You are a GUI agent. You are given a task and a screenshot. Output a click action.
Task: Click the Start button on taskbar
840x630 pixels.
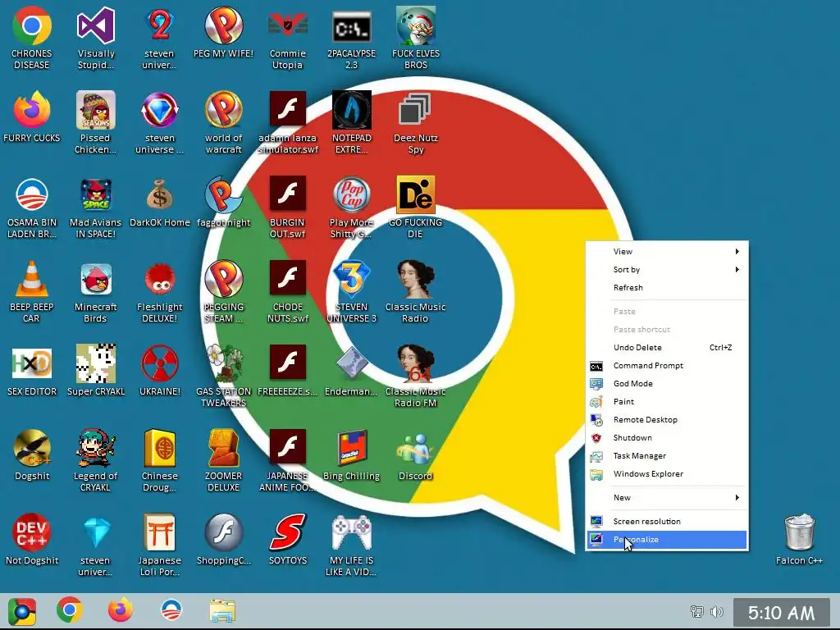[x=22, y=611]
